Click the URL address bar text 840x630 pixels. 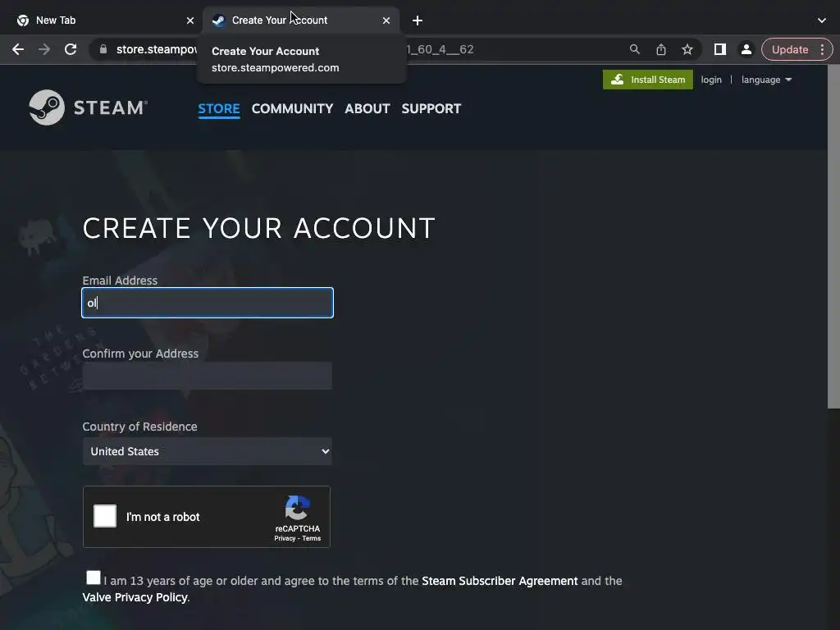click(x=157, y=49)
